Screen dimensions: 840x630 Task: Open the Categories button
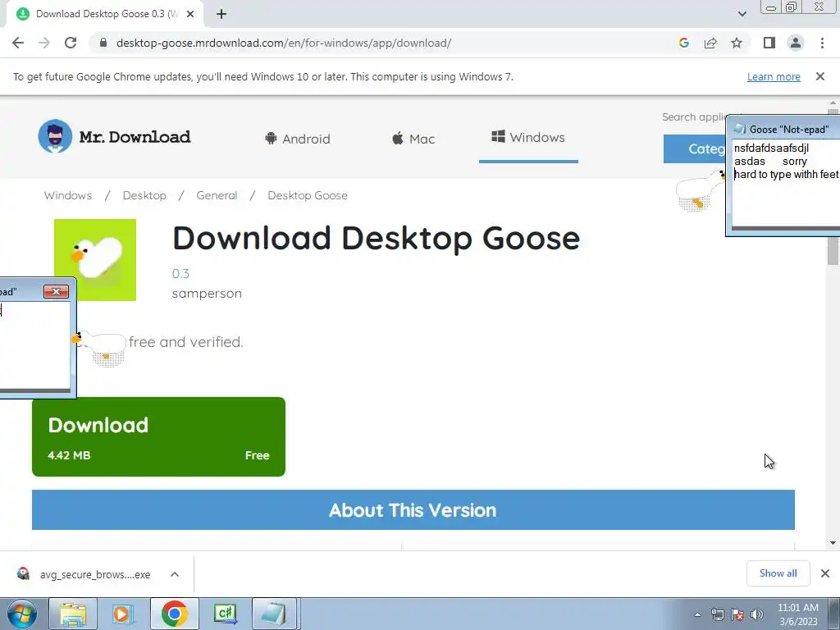coord(695,148)
